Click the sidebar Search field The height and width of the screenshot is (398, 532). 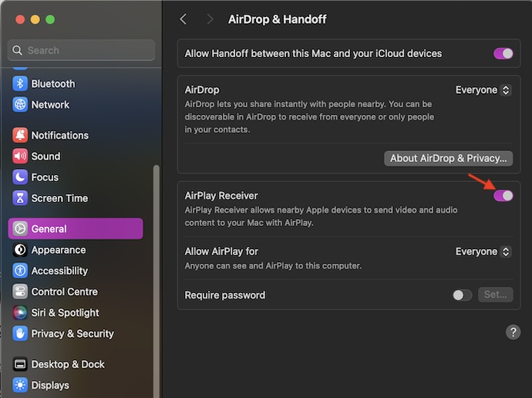pos(81,50)
